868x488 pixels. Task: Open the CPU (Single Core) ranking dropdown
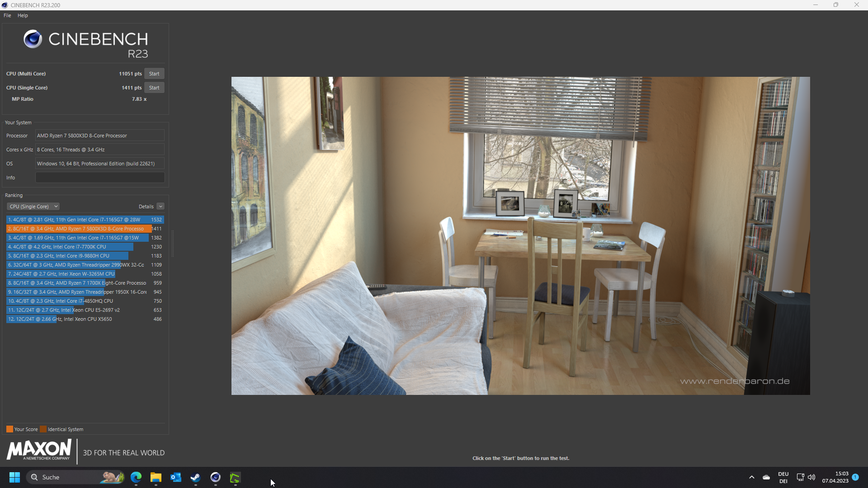[33, 206]
